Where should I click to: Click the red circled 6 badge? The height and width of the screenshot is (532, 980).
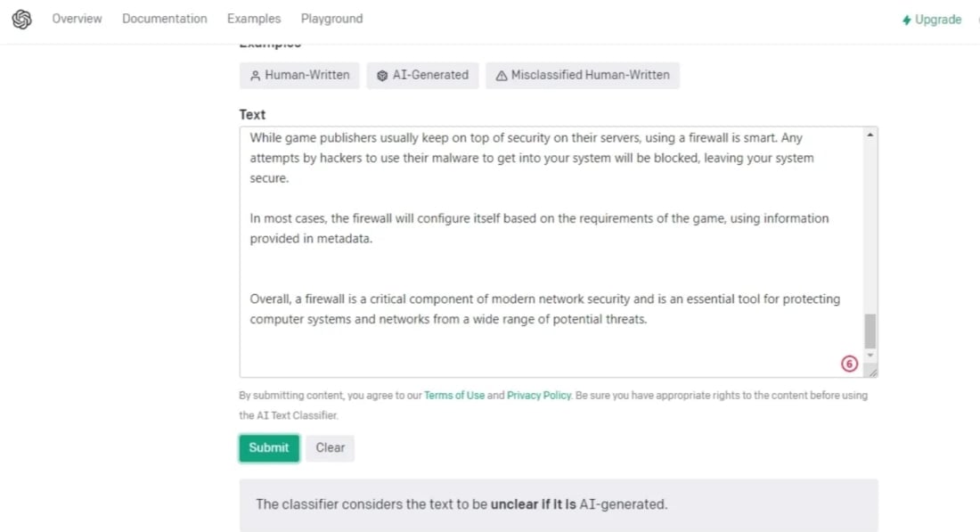(849, 364)
